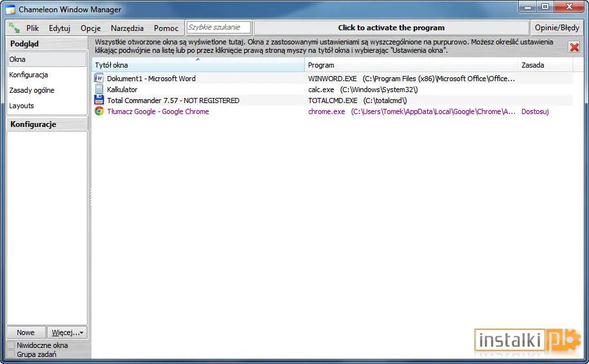Screen dimensions: 589x364
Task: Click the Dostosuj rule for Chrome
Action: coord(535,111)
